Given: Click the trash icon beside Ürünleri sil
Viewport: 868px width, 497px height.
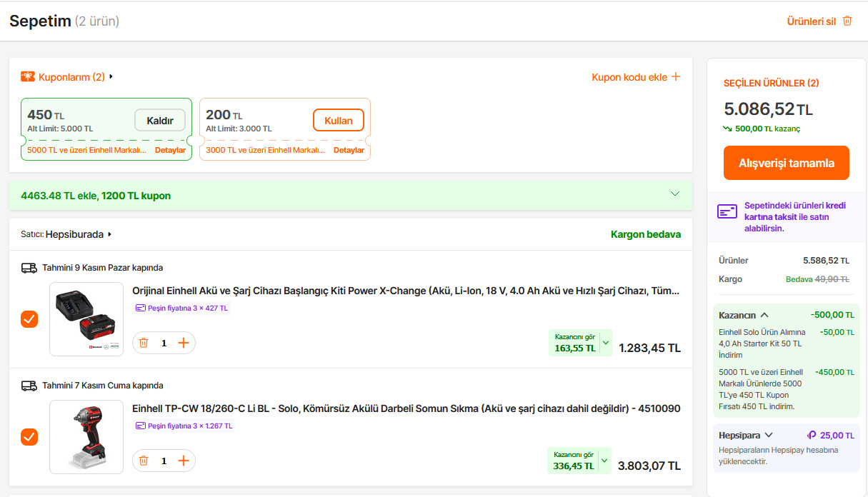Looking at the screenshot, I should (x=847, y=21).
